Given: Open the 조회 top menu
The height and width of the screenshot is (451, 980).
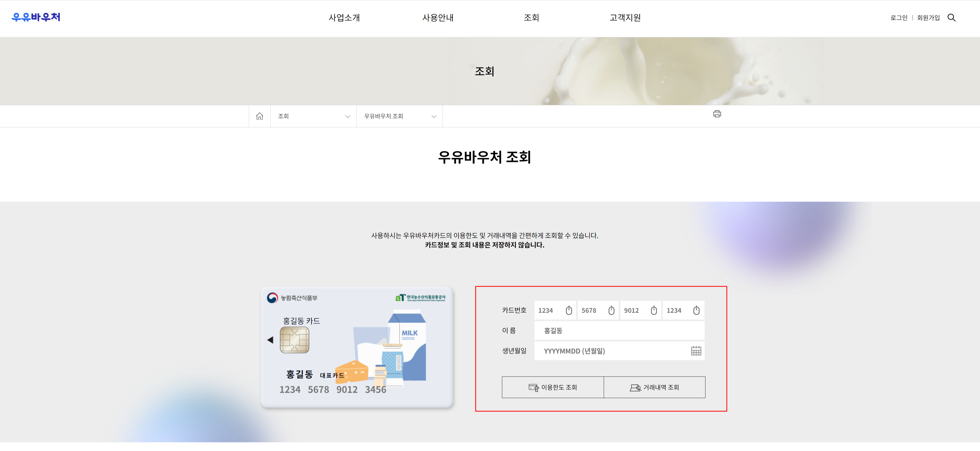Looking at the screenshot, I should [531, 17].
